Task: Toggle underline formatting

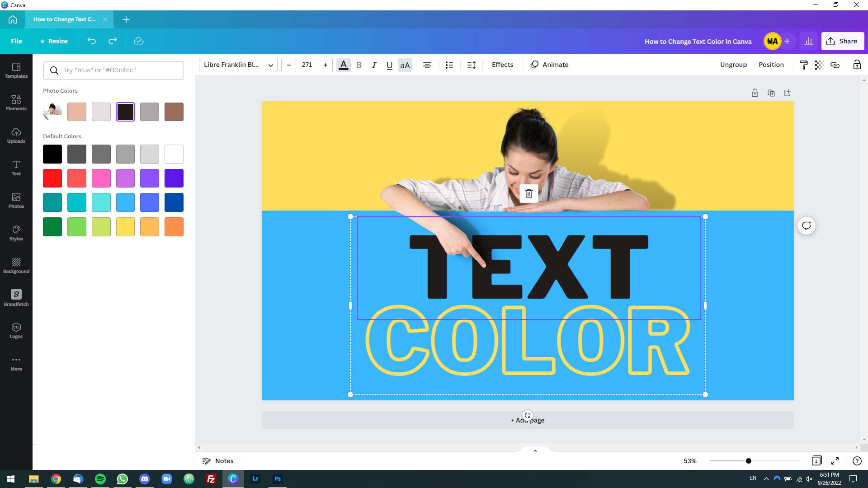Action: [x=389, y=65]
